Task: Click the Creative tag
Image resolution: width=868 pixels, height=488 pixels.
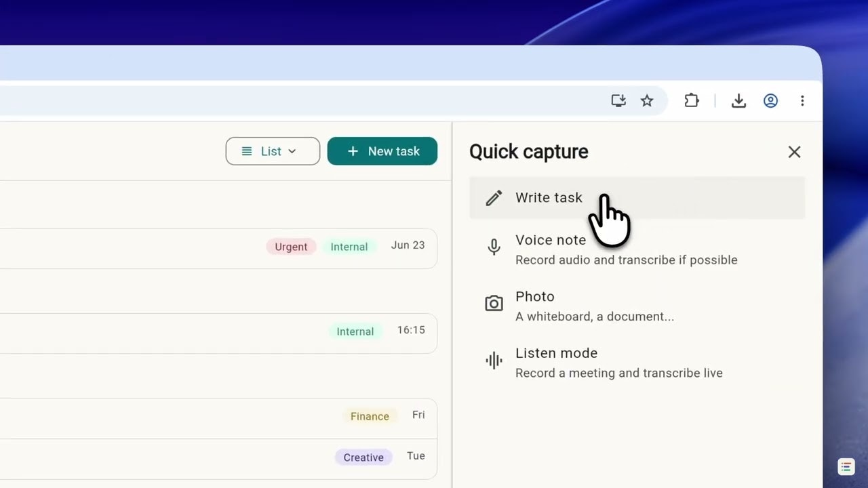Action: 363,457
